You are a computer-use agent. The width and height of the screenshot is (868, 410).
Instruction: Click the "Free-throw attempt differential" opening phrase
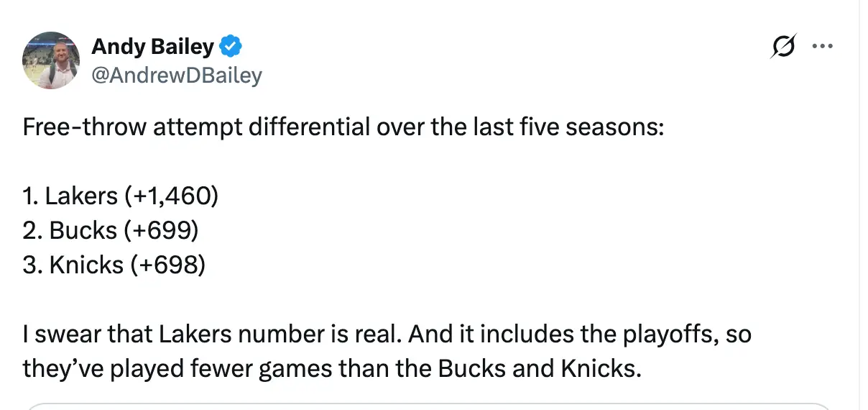click(x=197, y=127)
